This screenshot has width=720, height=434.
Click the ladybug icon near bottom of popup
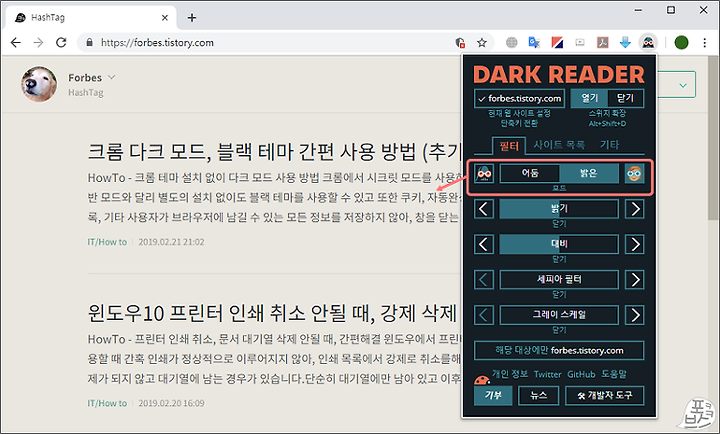click(x=482, y=380)
